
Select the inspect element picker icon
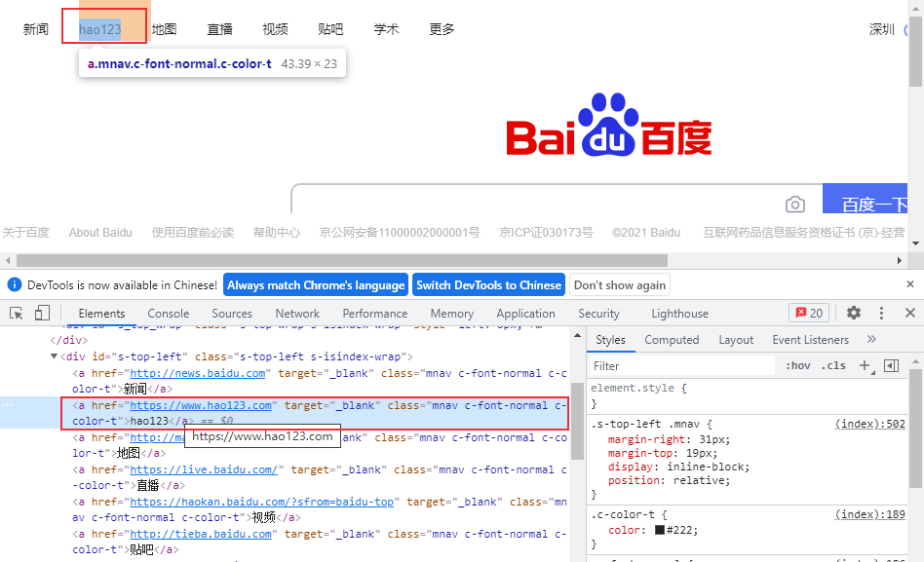tap(16, 314)
